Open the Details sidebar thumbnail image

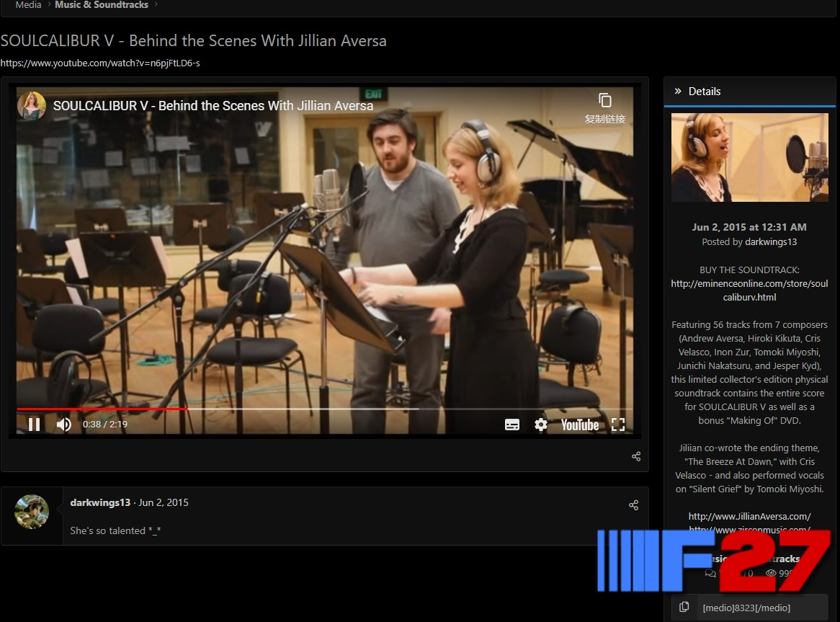[749, 157]
